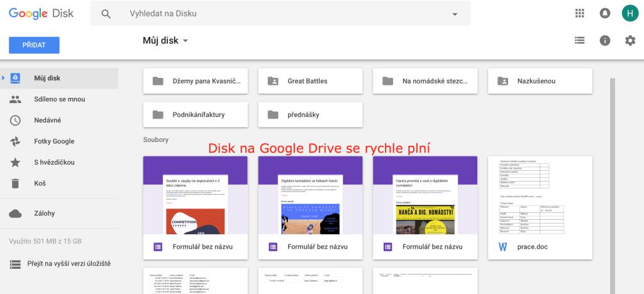Select the Soutěž s Jazyky form thumbnail

pos(196,195)
